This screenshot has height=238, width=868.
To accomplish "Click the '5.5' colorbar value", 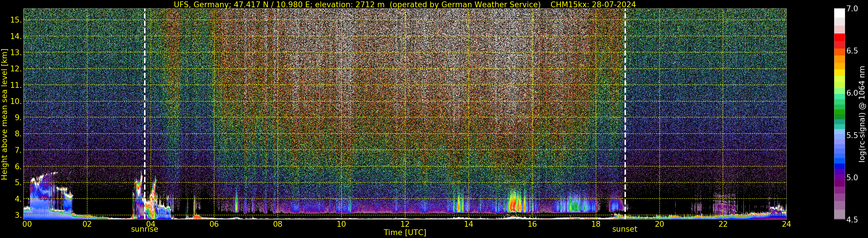I will click(x=852, y=135).
